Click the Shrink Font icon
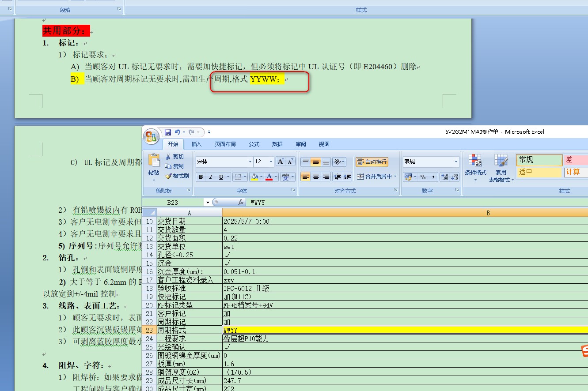 pyautogui.click(x=290, y=162)
